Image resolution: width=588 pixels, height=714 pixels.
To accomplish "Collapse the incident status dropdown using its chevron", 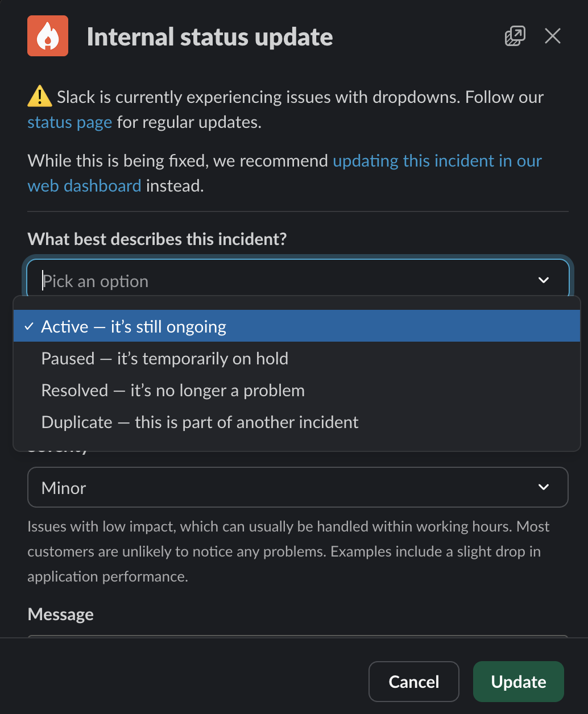I will (x=544, y=280).
